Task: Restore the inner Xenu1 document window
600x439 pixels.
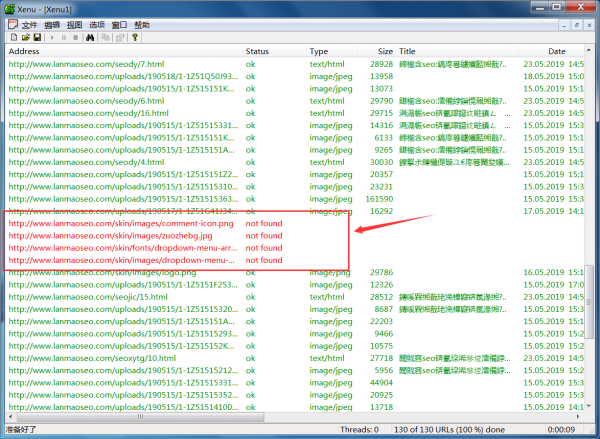Action: tap(577, 23)
